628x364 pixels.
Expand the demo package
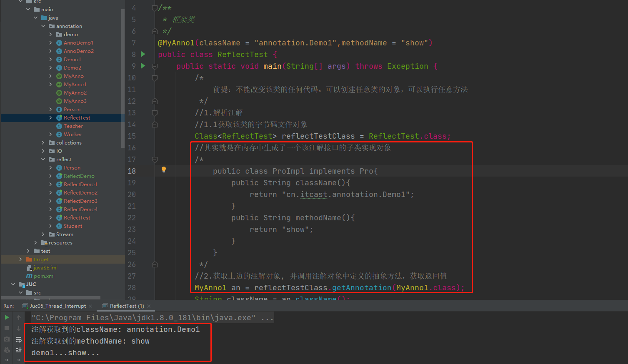coord(50,34)
